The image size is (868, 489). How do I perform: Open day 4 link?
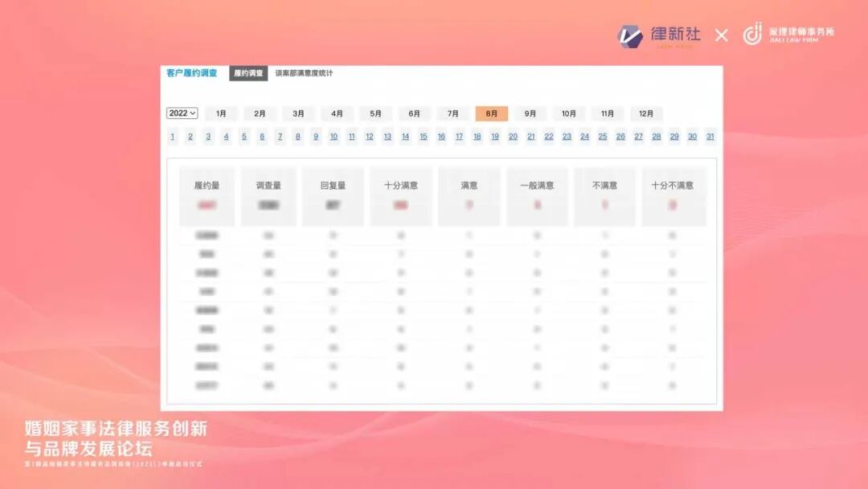coord(226,136)
